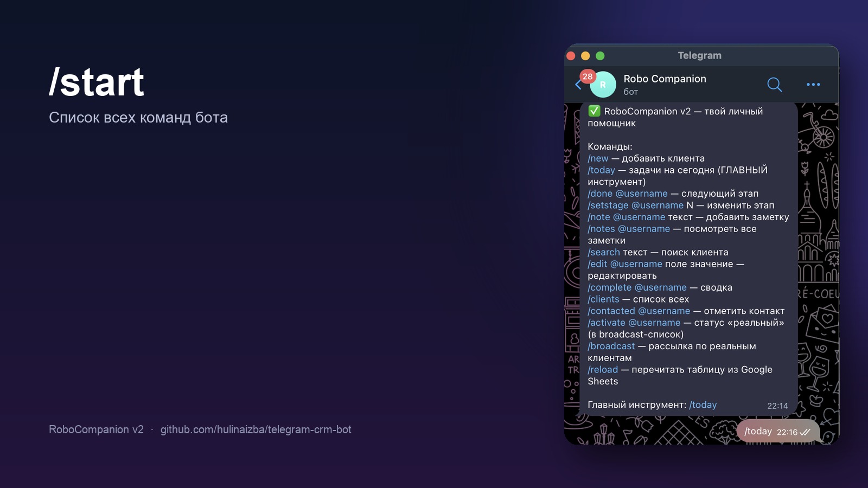Click @username after /activate
Image resolution: width=868 pixels, height=488 pixels.
(654, 323)
